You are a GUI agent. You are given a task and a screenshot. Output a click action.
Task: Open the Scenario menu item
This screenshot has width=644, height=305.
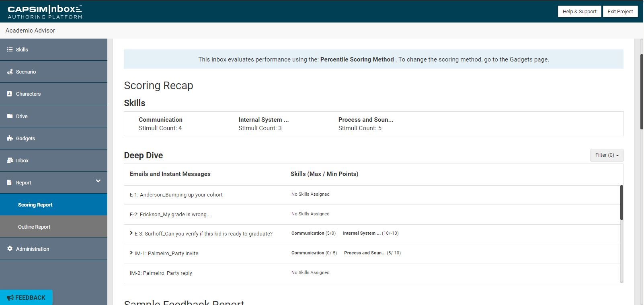point(53,72)
